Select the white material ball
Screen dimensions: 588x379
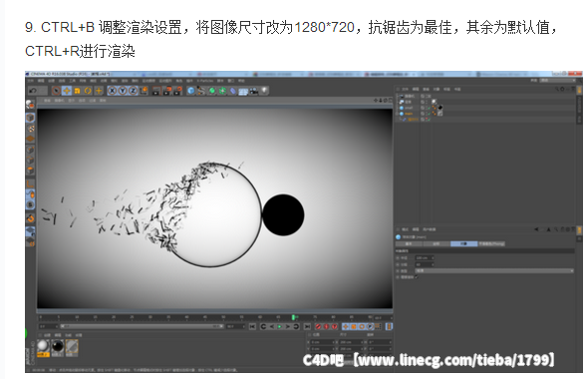(43, 346)
